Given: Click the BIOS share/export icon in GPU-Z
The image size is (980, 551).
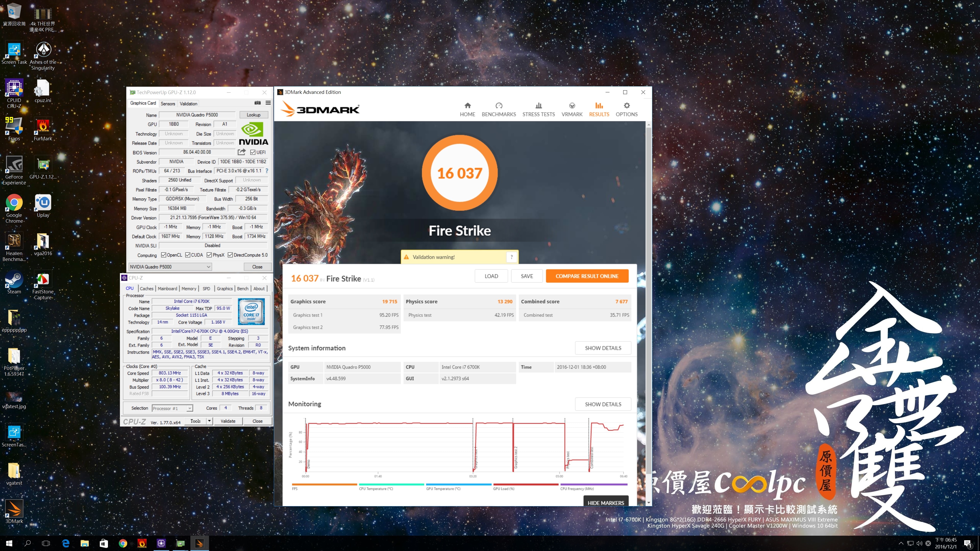Looking at the screenshot, I should click(x=242, y=152).
